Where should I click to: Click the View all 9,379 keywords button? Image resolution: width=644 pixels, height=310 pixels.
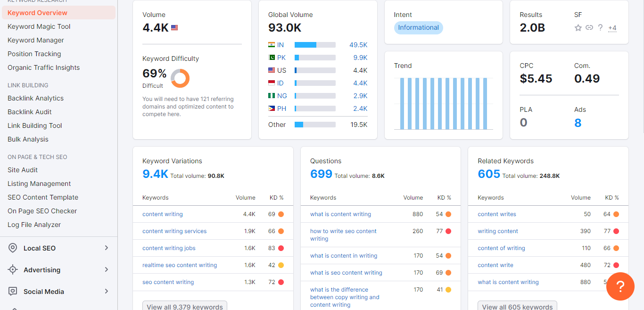click(184, 306)
